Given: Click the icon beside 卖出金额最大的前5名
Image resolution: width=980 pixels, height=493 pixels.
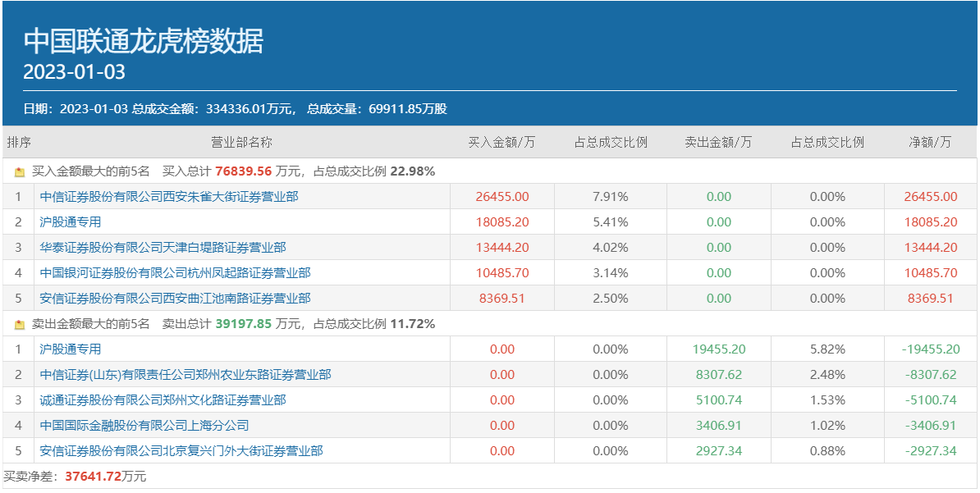Looking at the screenshot, I should click(20, 325).
